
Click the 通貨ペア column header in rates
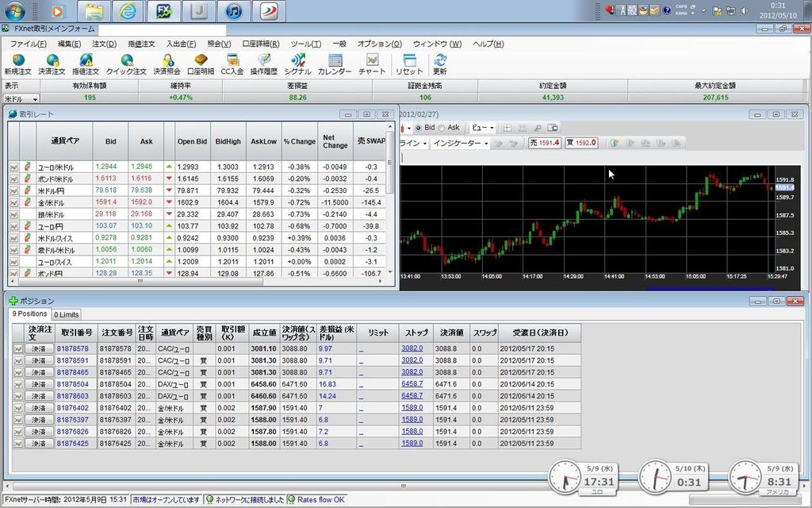pos(65,141)
